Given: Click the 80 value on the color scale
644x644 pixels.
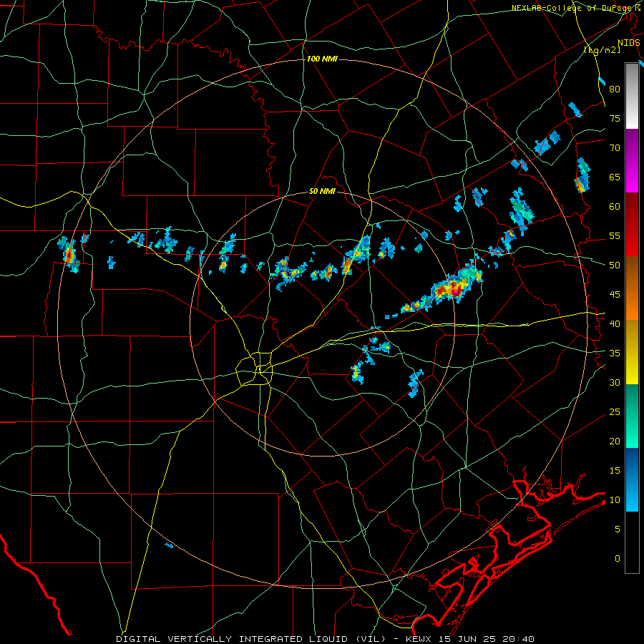Looking at the screenshot, I should 615,89.
